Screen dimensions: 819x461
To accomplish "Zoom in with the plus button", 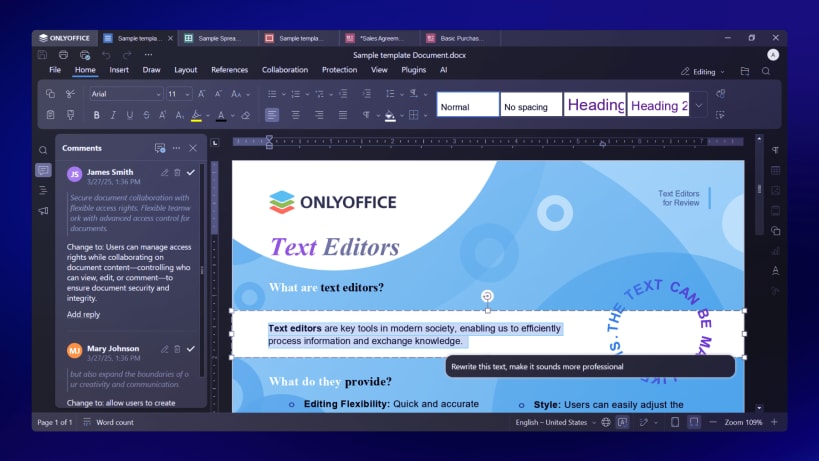I will [775, 422].
